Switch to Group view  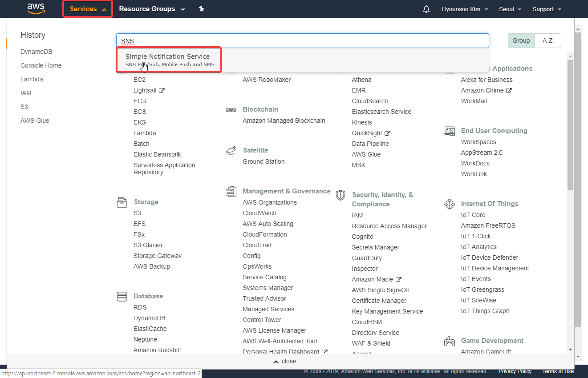tap(521, 40)
